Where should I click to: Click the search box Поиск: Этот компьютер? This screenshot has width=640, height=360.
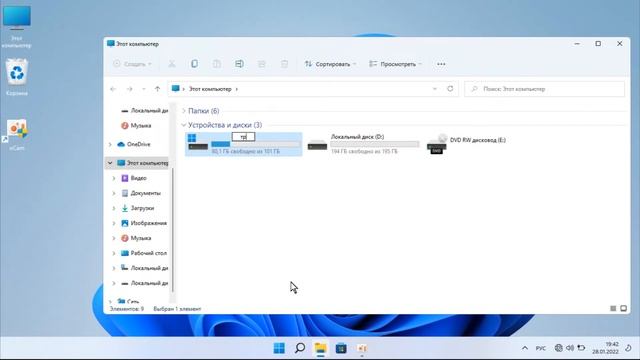tap(544, 89)
